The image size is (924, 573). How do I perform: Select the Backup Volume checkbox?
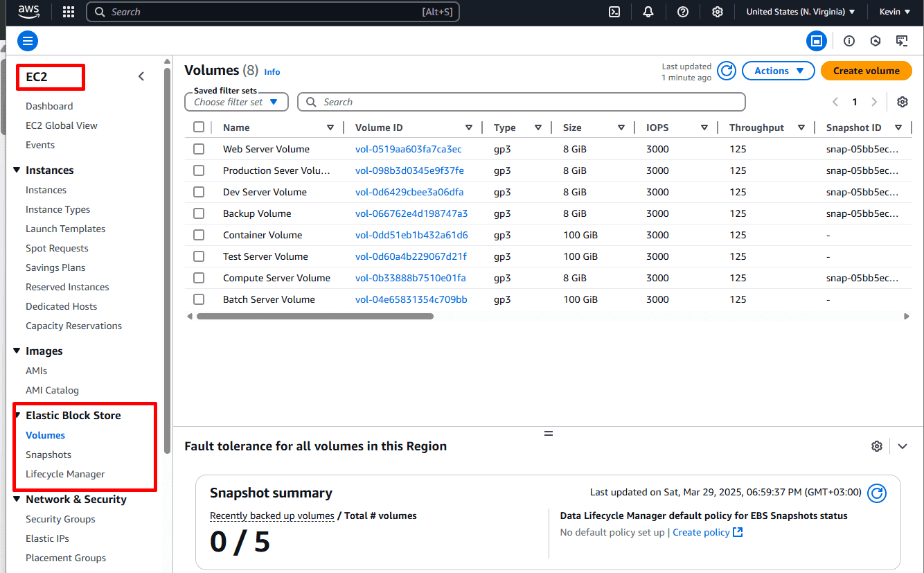point(199,213)
